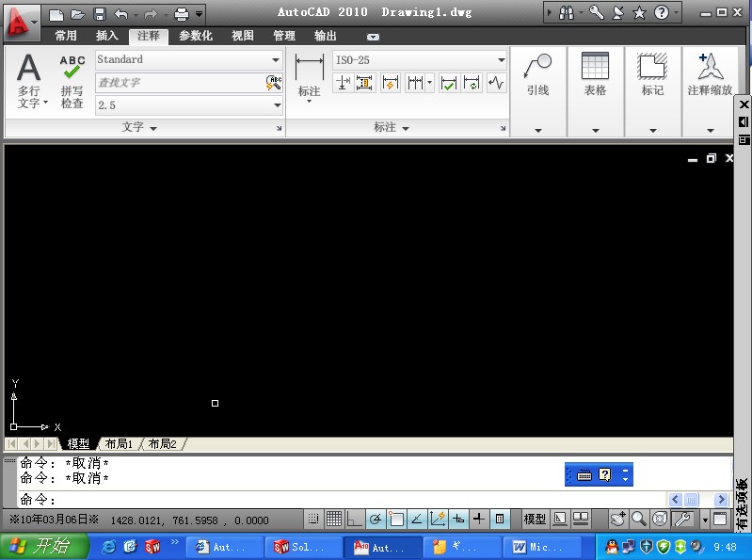Toggle ortho mode in status bar

355,519
